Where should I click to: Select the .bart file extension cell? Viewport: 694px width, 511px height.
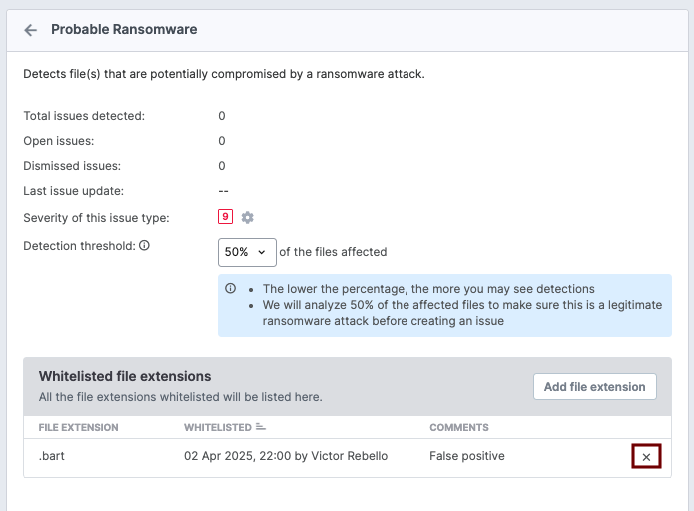[51, 456]
